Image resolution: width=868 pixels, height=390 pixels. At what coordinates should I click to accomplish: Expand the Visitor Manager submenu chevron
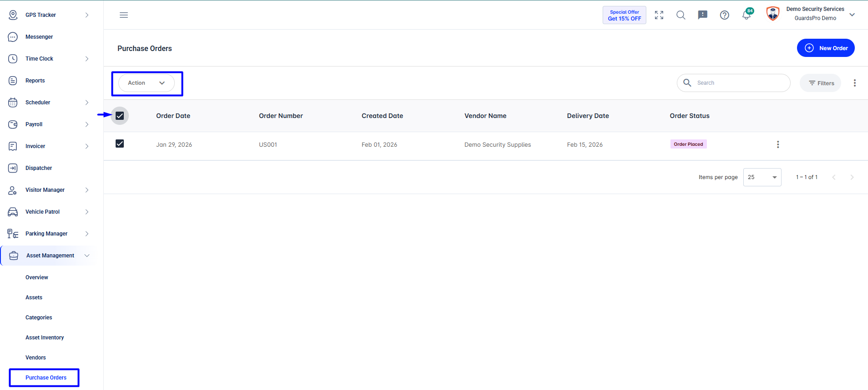tap(87, 190)
